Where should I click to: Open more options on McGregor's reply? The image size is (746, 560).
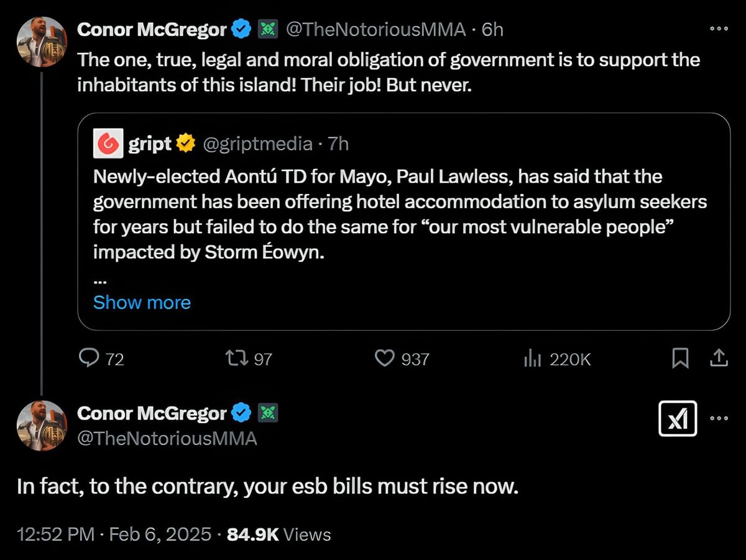(719, 419)
